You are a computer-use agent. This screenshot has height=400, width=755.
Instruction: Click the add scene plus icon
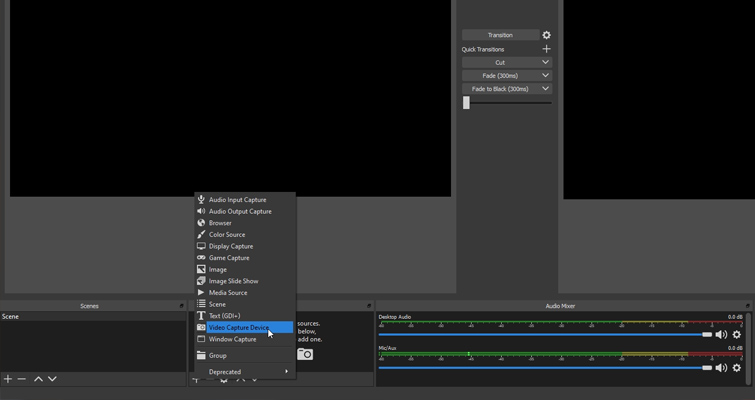(x=8, y=379)
